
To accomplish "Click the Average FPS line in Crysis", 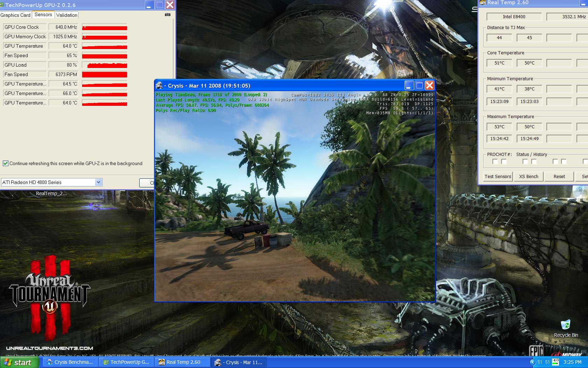I will click(x=212, y=105).
